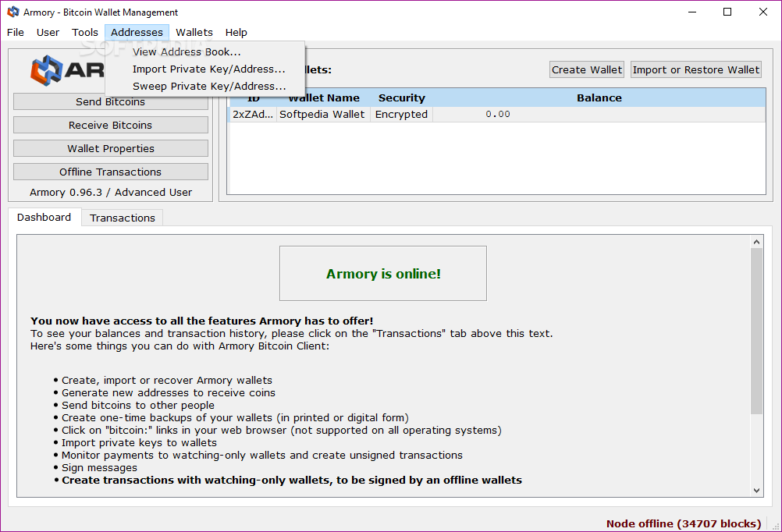Sort wallets by Security column header
Screen dimensions: 782x532
point(401,98)
